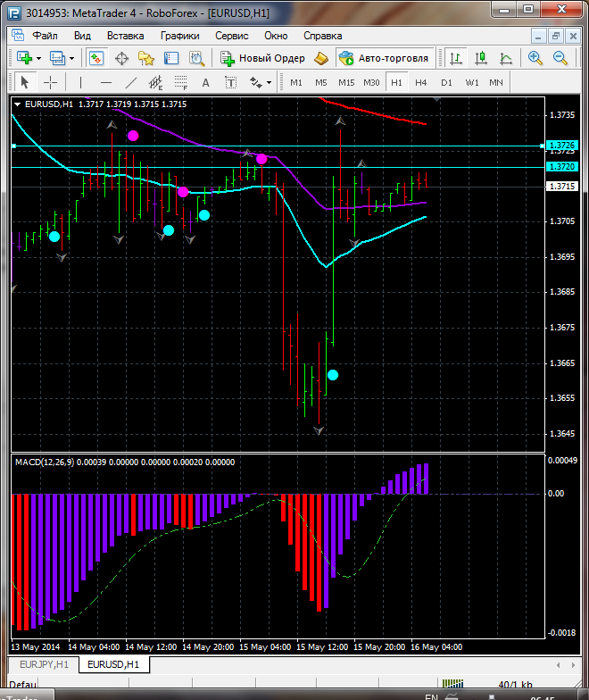Select the equidistant channel tool

click(x=155, y=82)
